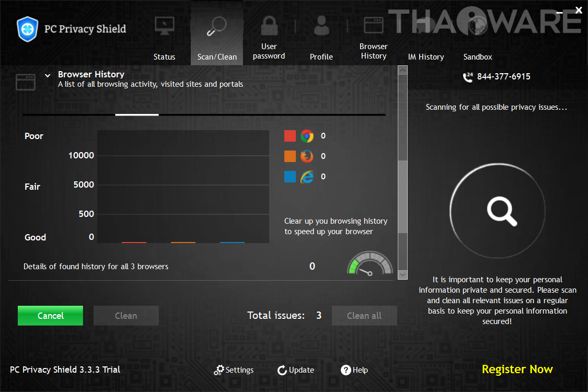Click the Browser History section window icon
Screen dimensions: 588x392
(x=26, y=82)
